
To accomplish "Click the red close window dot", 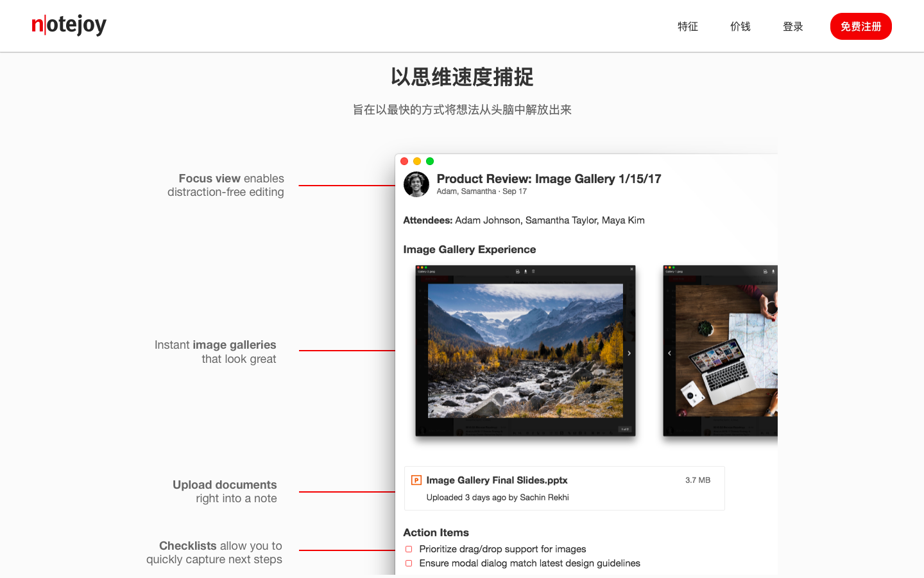I will pyautogui.click(x=404, y=161).
